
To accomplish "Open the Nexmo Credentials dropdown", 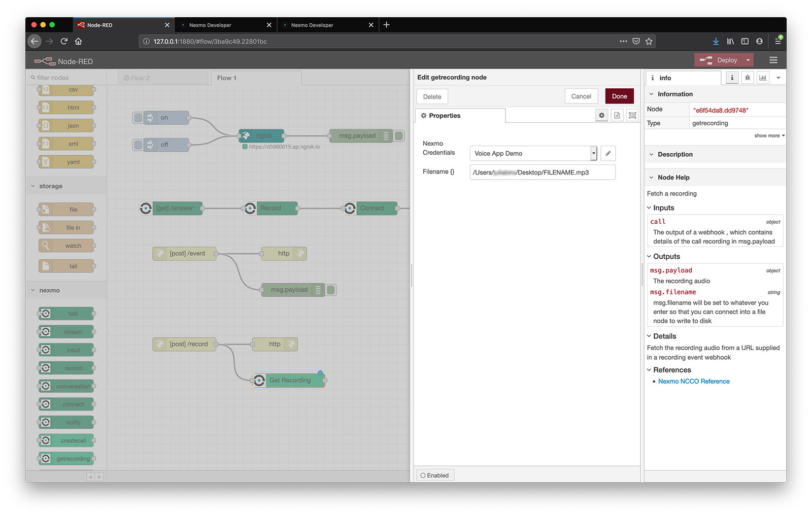I will tap(533, 153).
